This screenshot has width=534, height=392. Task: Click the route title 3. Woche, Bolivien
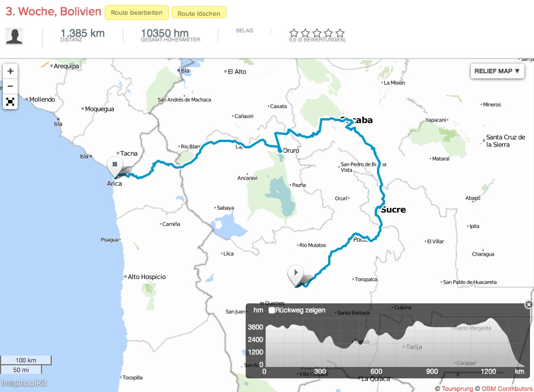pos(53,12)
